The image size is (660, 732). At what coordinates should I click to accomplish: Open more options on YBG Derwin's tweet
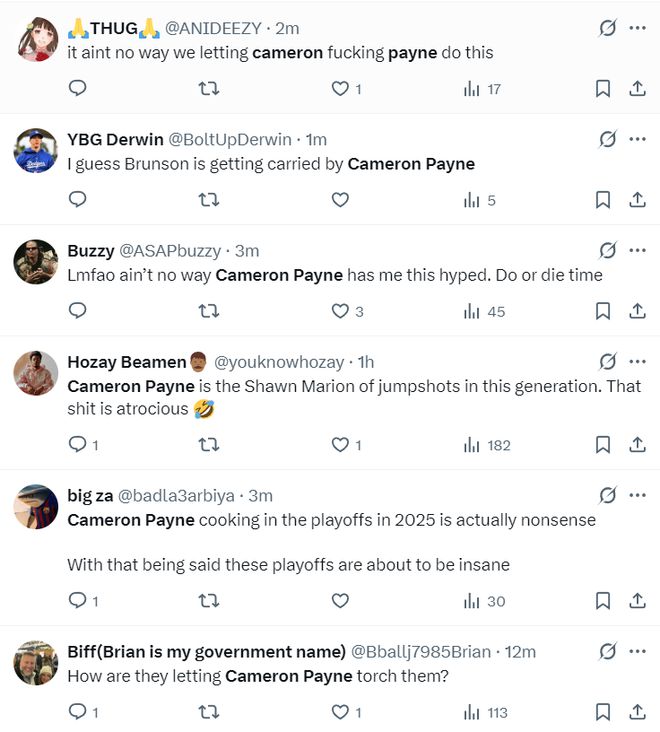click(637, 139)
